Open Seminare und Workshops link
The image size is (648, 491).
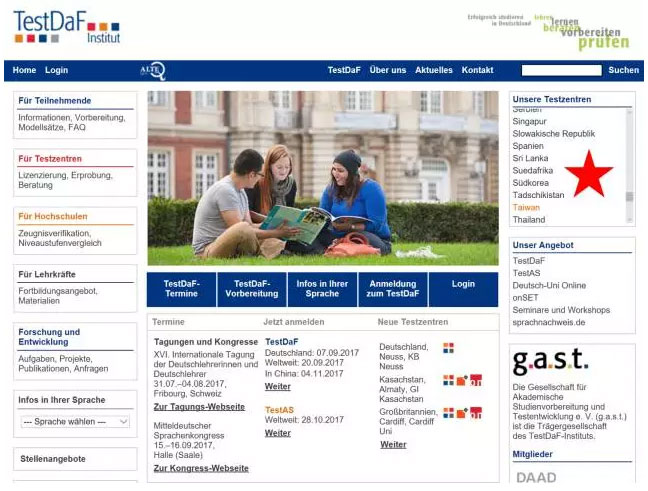[561, 310]
